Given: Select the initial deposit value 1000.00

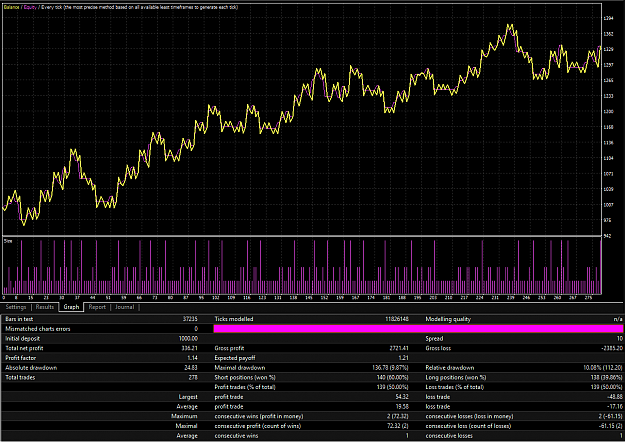Looking at the screenshot, I should click(x=188, y=338).
